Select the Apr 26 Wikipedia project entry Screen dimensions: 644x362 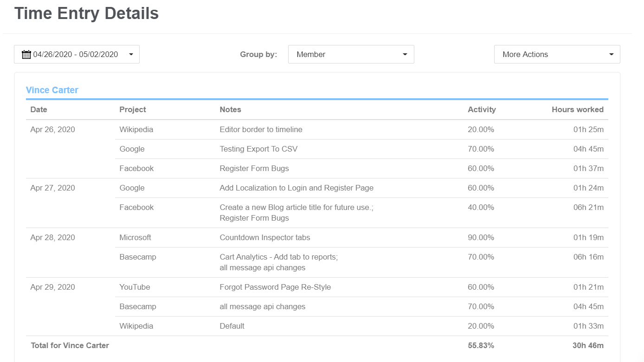coord(136,130)
